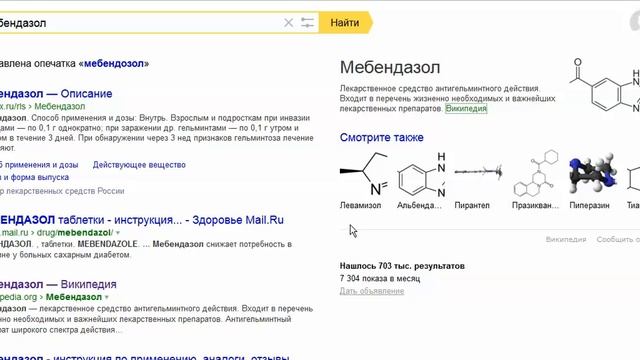
Task: Click the Пиперазин caption text
Action: pos(589,205)
